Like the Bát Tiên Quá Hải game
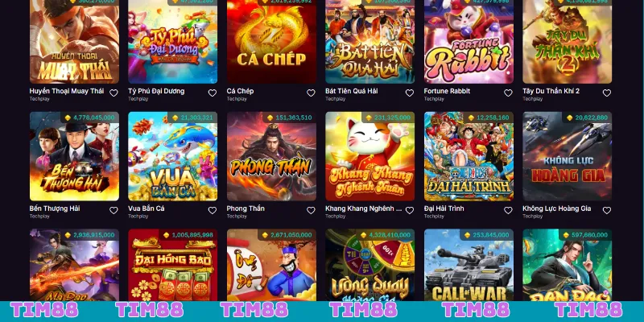 pos(410,93)
